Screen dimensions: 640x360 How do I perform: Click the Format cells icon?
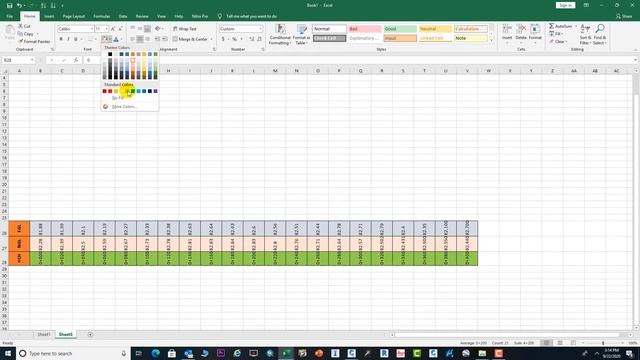point(535,29)
